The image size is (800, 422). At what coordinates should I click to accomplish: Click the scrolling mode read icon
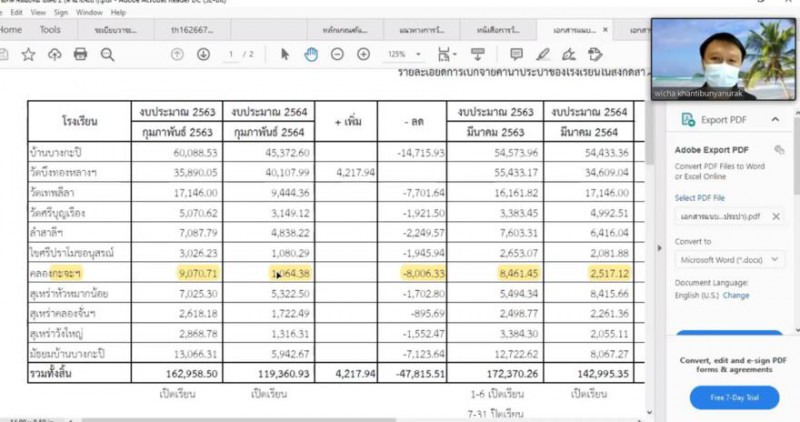(x=478, y=54)
